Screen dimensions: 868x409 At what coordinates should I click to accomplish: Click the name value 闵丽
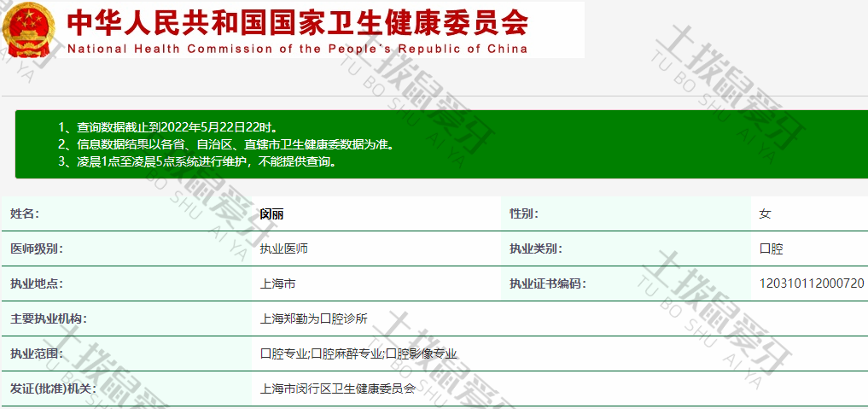(x=271, y=214)
